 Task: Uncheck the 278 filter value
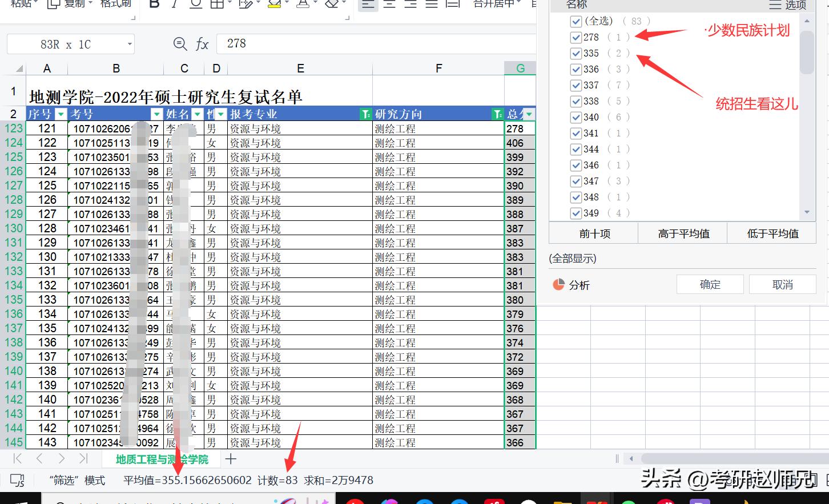click(x=576, y=37)
